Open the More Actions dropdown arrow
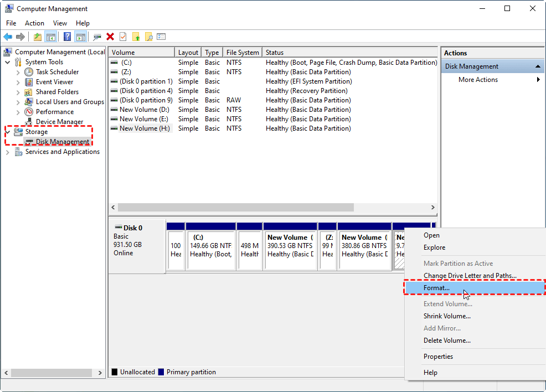This screenshot has height=392, width=546. tap(537, 79)
